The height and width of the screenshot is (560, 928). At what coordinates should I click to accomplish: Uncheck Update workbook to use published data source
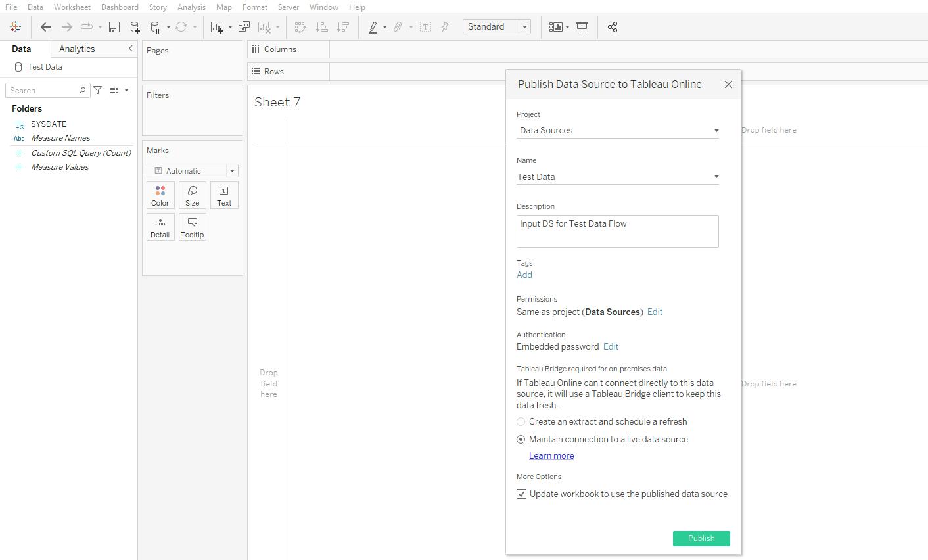point(521,494)
